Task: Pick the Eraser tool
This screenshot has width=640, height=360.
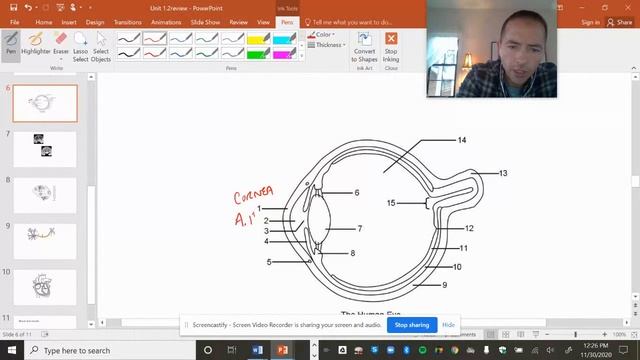Action: point(61,44)
